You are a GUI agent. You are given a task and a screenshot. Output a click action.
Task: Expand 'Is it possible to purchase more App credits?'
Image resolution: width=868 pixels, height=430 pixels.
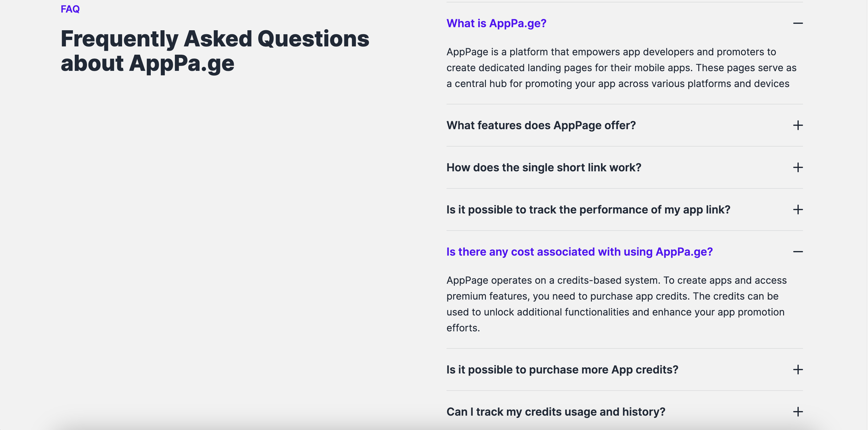562,370
